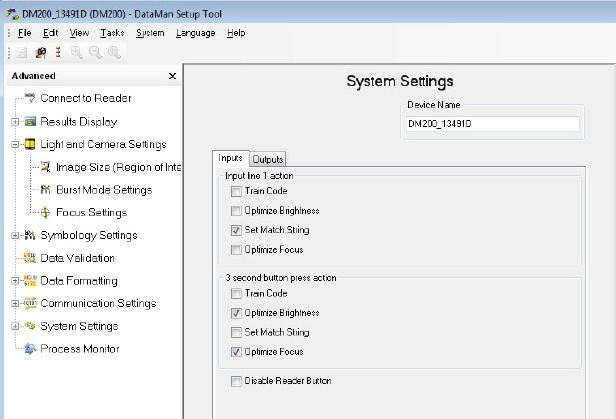Open the Edit menu
This screenshot has width=616, height=419.
point(51,33)
